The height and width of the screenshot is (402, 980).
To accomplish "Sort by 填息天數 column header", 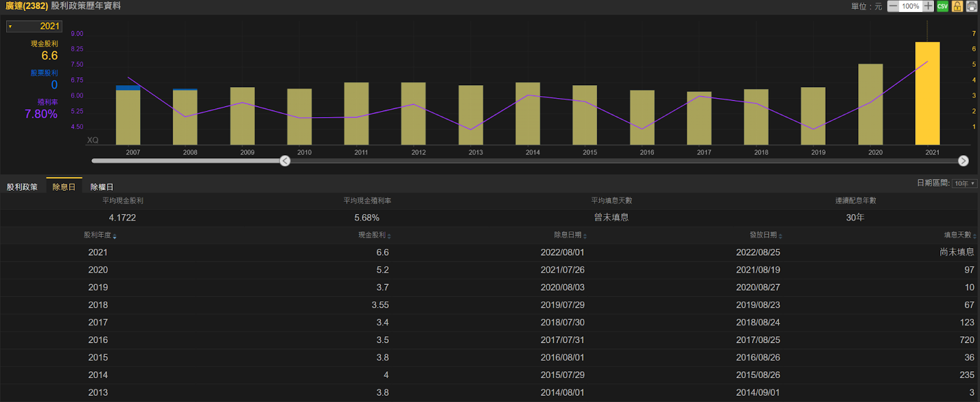I will [x=960, y=235].
